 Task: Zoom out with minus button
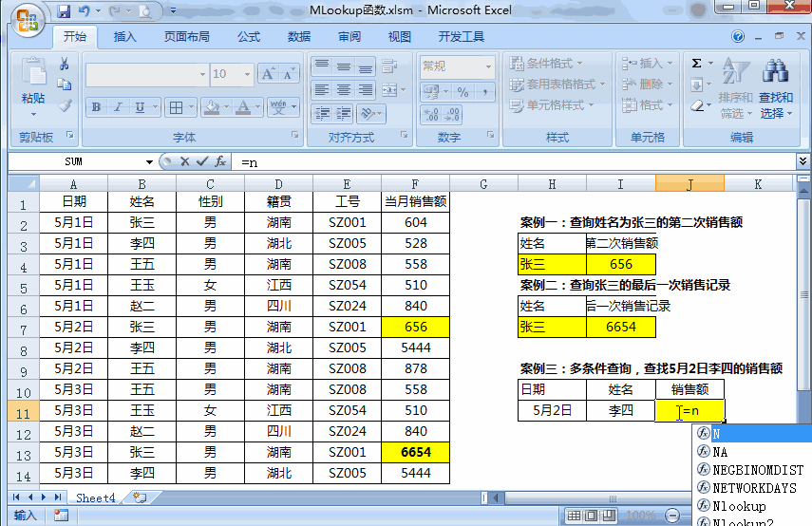(x=672, y=516)
